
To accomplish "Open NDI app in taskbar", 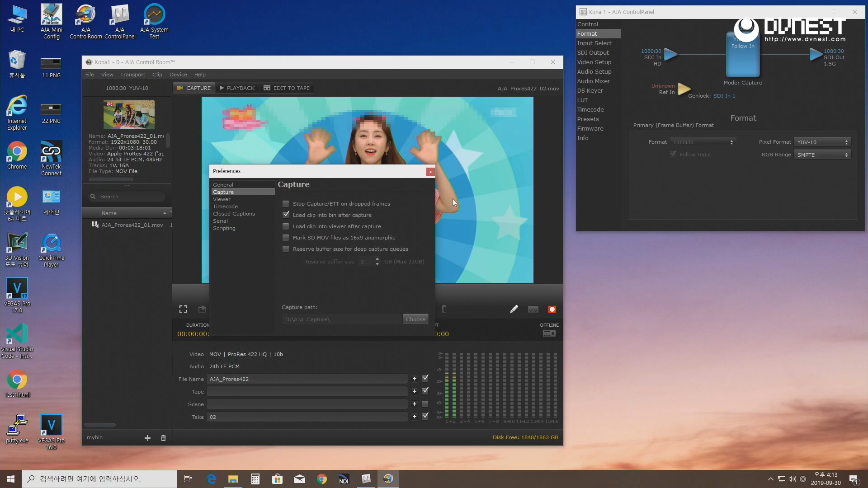I will [x=344, y=479].
